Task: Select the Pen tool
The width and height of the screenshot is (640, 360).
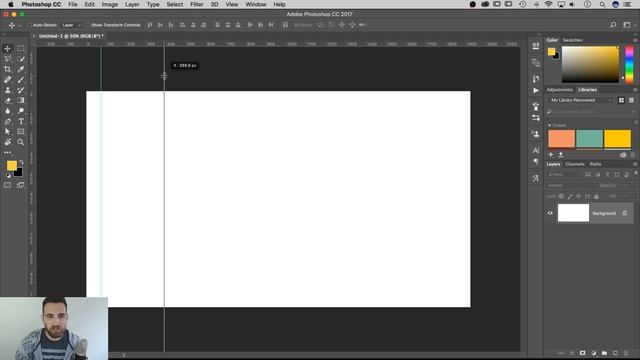Action: 7,121
